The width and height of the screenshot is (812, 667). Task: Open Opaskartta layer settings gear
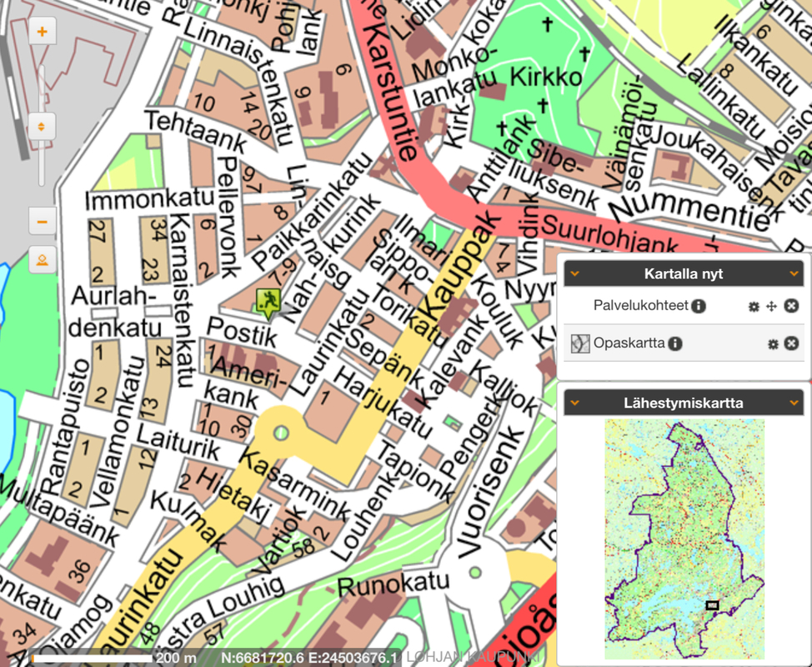773,344
